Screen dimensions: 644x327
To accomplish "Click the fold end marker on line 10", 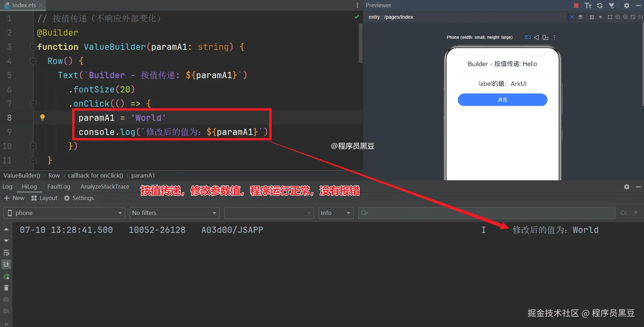I will pyautogui.click(x=34, y=146).
